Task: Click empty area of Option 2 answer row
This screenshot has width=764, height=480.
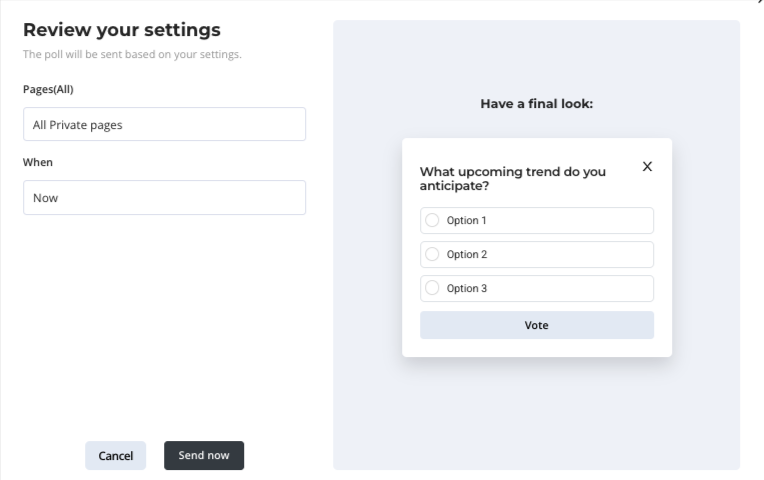Action: [x=580, y=254]
